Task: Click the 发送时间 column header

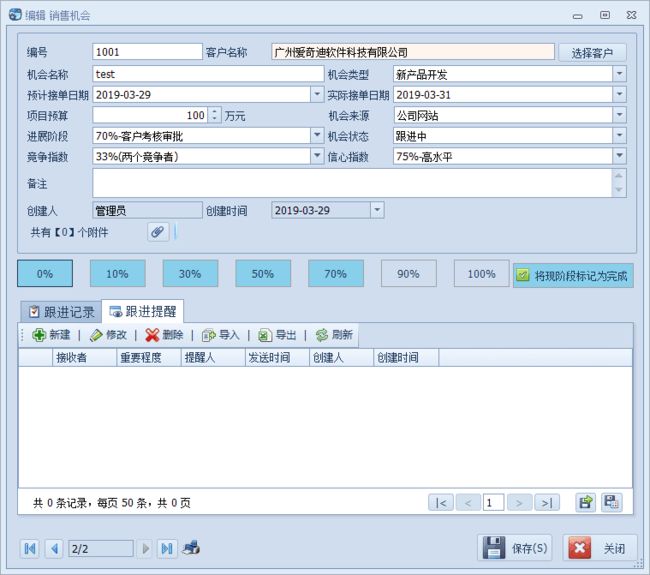Action: click(x=277, y=357)
